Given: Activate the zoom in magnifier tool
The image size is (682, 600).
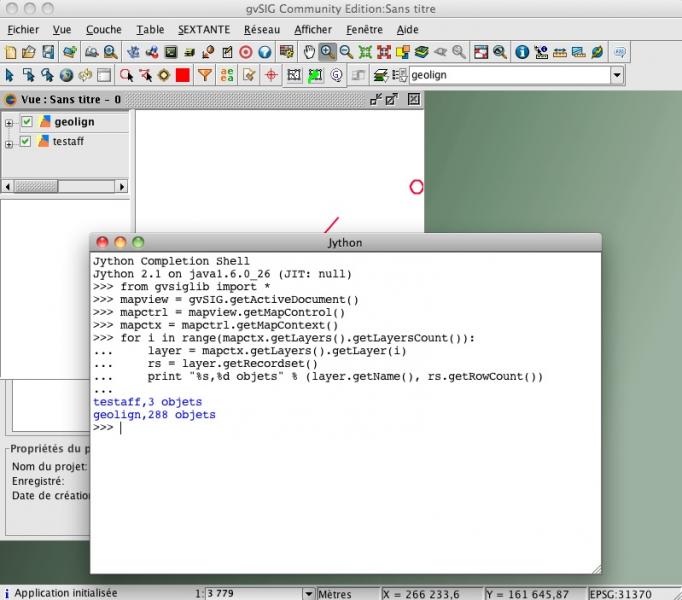Looking at the screenshot, I should point(328,51).
